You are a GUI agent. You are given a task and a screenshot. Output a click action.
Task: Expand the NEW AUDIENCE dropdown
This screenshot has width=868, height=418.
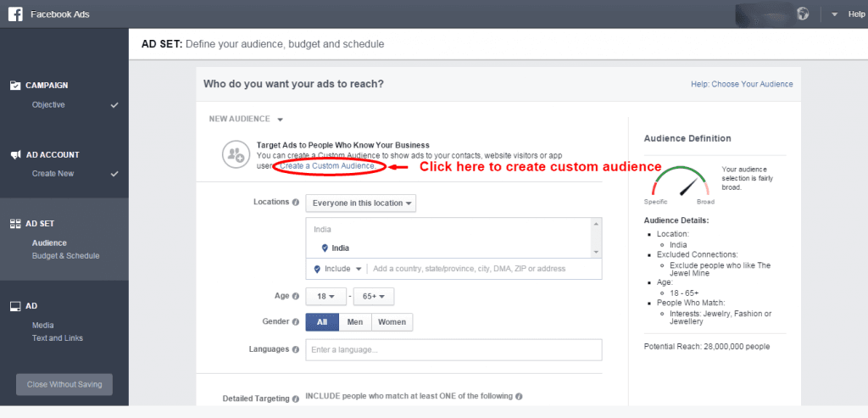pos(246,119)
